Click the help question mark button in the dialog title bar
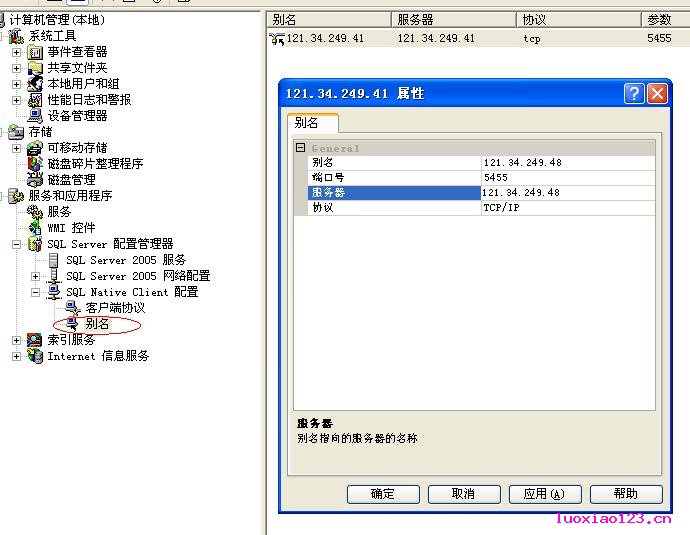Viewport: 690px width, 535px height. coord(634,94)
